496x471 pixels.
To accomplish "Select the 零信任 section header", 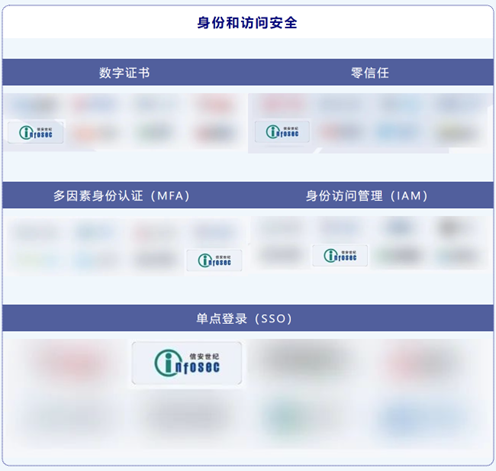I will pyautogui.click(x=370, y=73).
